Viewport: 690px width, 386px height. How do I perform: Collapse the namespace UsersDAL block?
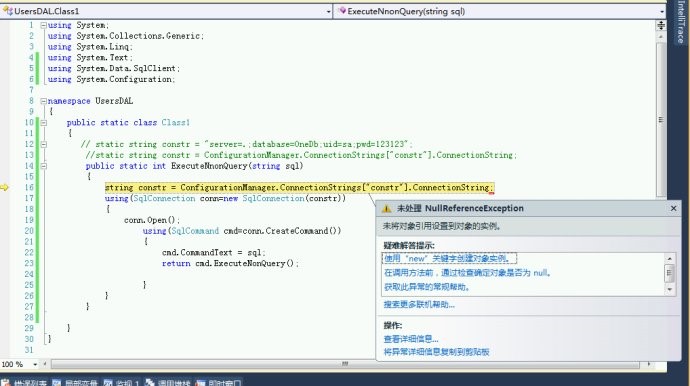point(44,101)
